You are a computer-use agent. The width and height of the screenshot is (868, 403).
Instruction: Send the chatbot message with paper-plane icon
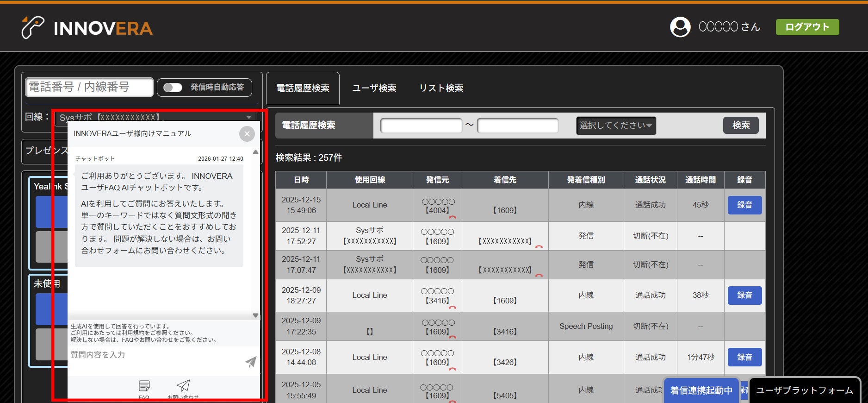pyautogui.click(x=250, y=362)
